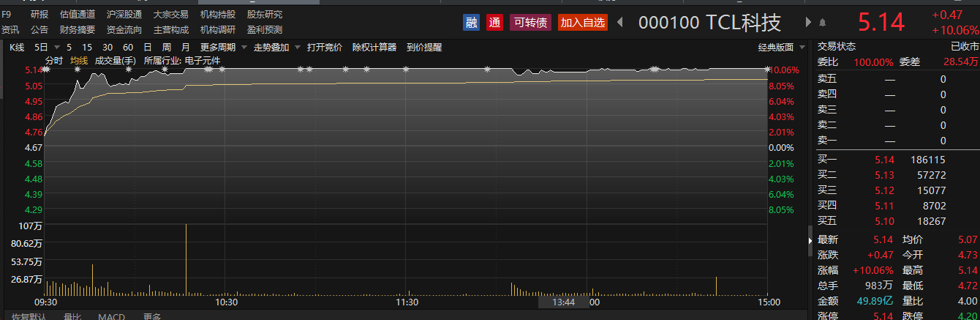Image resolution: width=980 pixels, height=320 pixels.
Task: Open 股东研究 shareholder research
Action: [x=265, y=14]
